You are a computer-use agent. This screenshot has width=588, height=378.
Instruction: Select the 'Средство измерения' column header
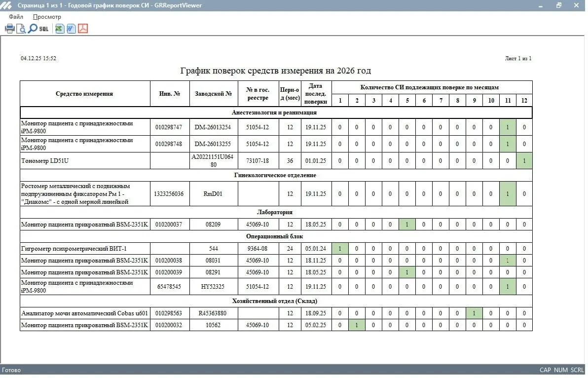tap(85, 94)
